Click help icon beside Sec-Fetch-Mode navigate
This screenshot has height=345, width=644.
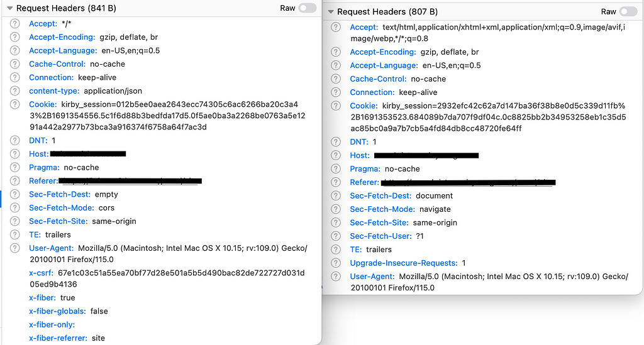(x=336, y=209)
